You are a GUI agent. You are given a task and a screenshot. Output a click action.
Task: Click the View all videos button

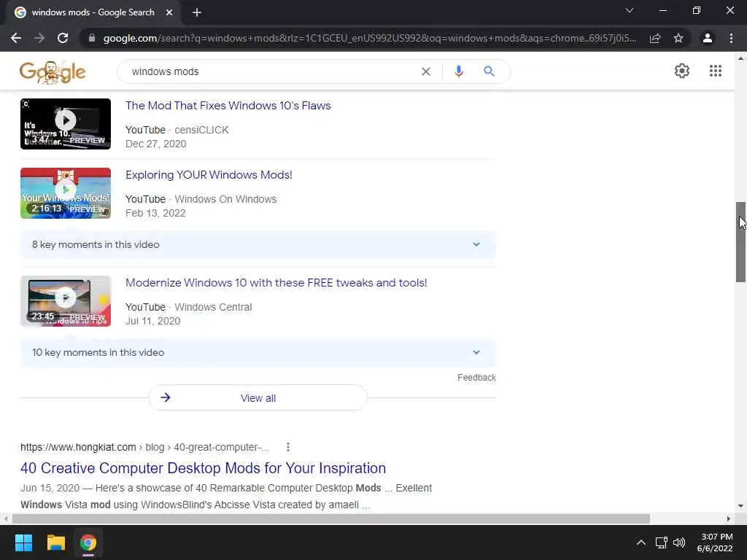tap(258, 397)
